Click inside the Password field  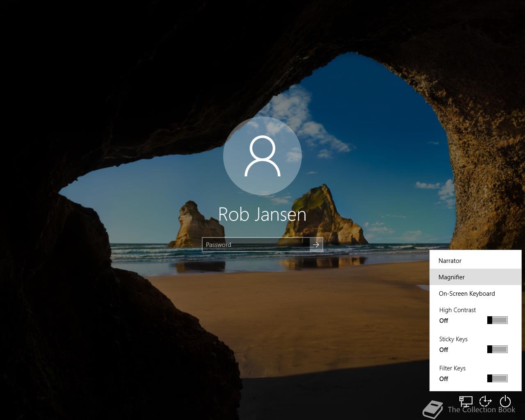[x=256, y=245]
